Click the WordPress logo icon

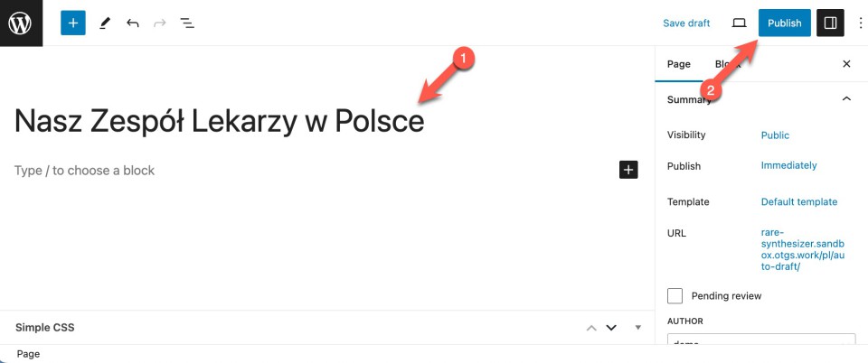click(x=20, y=23)
